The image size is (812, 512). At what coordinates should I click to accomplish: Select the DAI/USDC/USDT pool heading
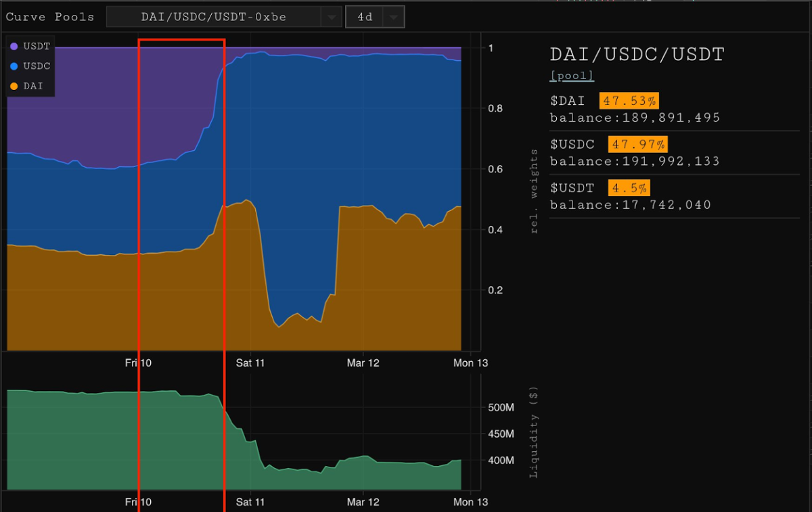[x=637, y=54]
